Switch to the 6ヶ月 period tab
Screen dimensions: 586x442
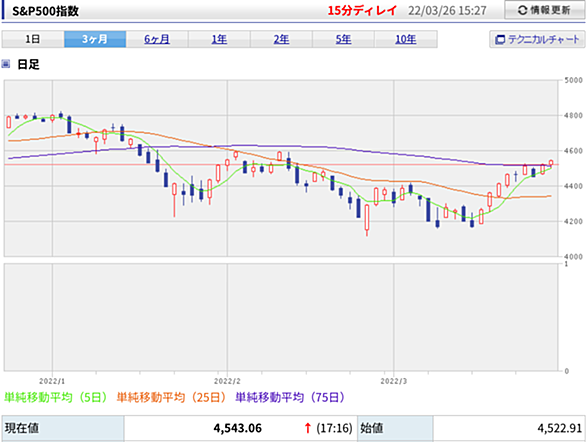pos(157,39)
